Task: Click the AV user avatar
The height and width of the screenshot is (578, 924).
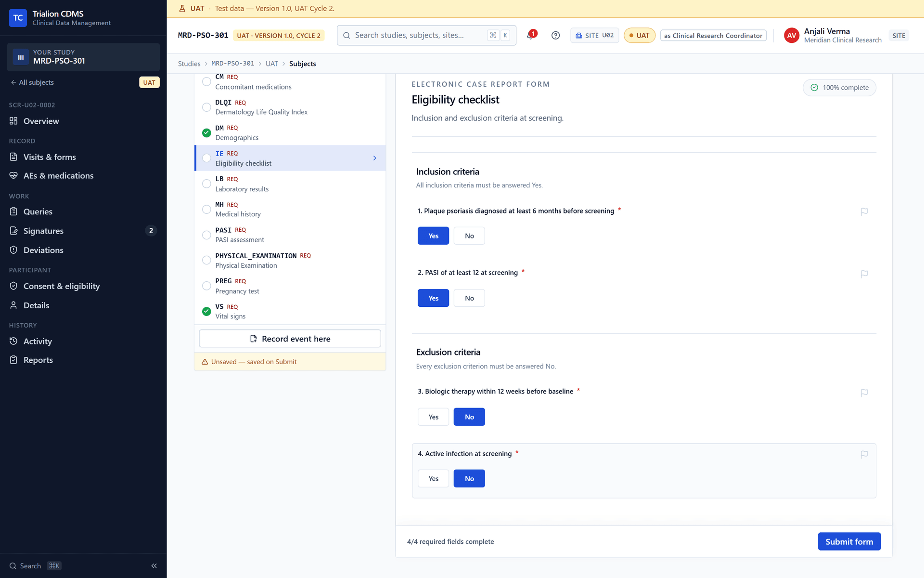Action: pyautogui.click(x=791, y=35)
